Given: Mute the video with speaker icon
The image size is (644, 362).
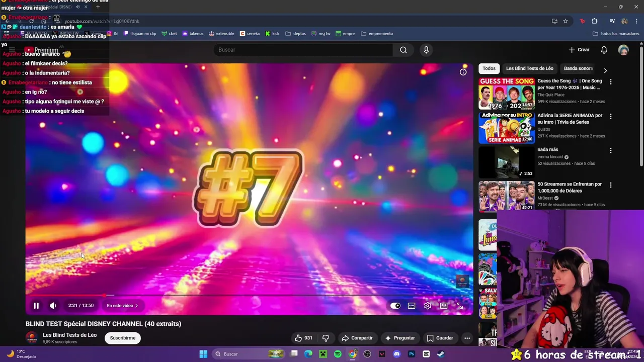Looking at the screenshot, I should click(x=53, y=306).
